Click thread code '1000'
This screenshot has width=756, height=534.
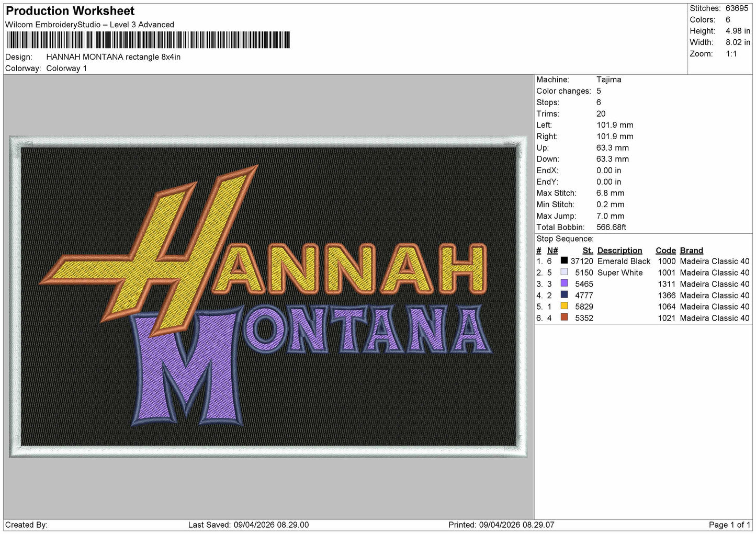(x=667, y=262)
